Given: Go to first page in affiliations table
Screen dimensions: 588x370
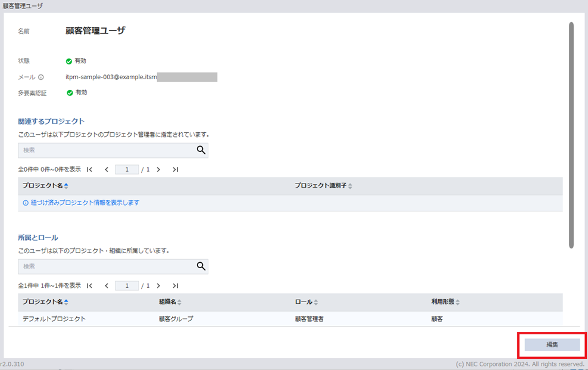Looking at the screenshot, I should pos(89,286).
